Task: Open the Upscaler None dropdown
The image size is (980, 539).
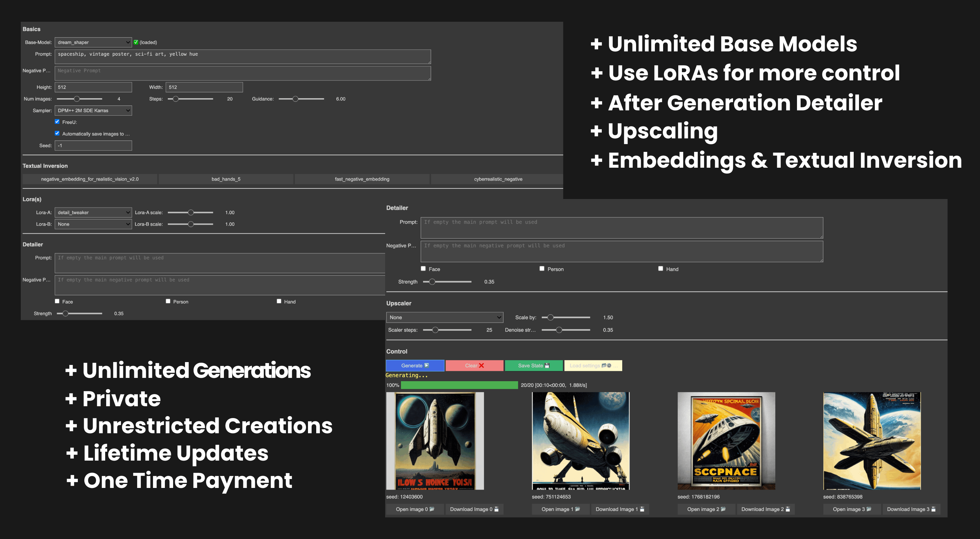Action: [444, 317]
